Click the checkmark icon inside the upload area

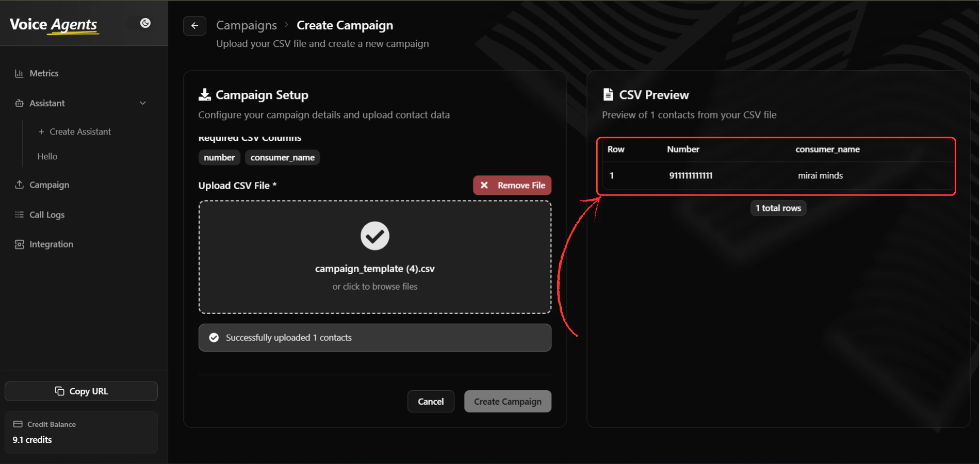click(x=375, y=236)
